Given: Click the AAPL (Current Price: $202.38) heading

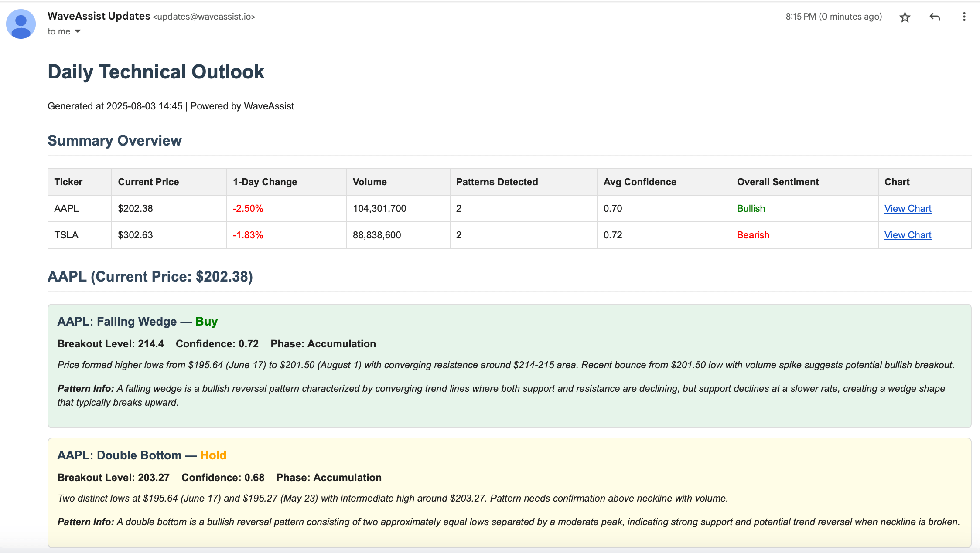Looking at the screenshot, I should pyautogui.click(x=150, y=276).
